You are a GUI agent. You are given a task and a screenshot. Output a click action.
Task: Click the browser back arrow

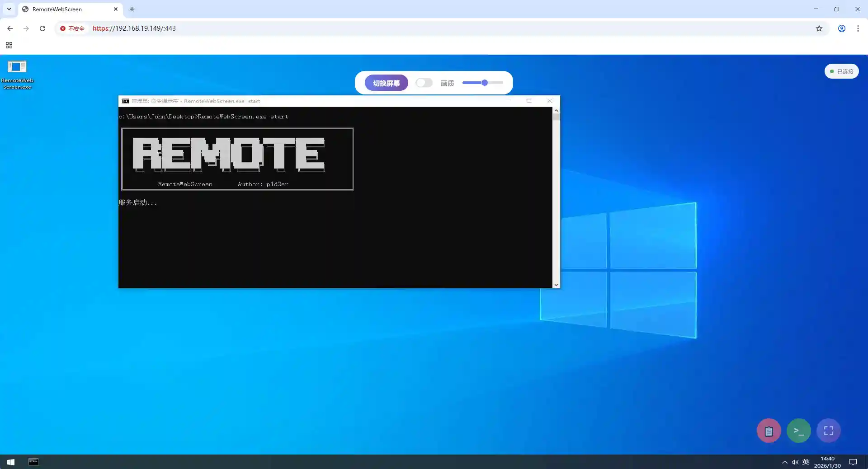(10, 28)
